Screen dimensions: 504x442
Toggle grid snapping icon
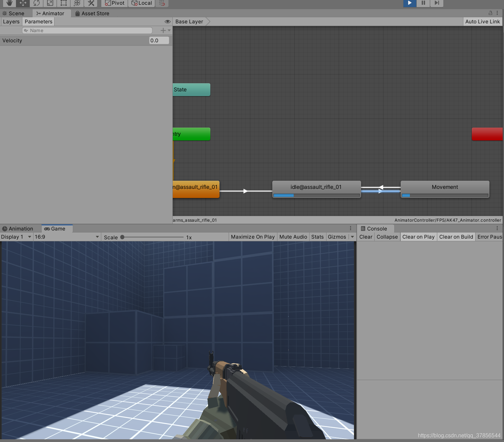coord(162,3)
